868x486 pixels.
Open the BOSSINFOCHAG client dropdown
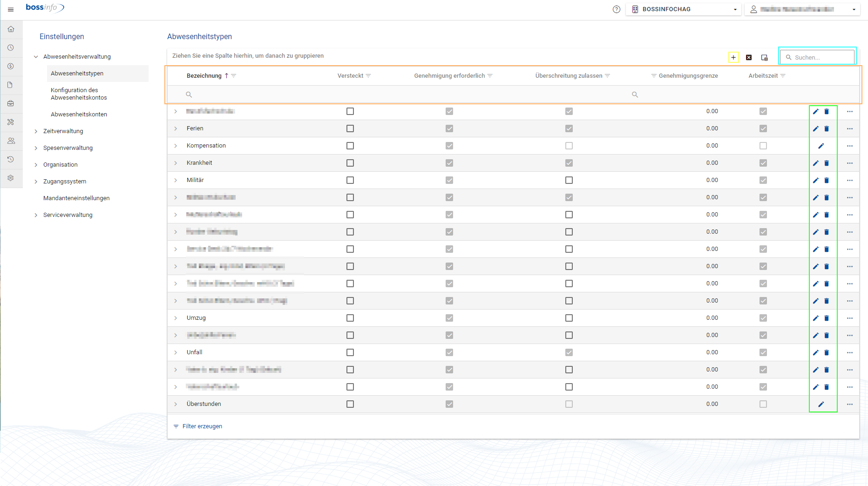pos(683,9)
